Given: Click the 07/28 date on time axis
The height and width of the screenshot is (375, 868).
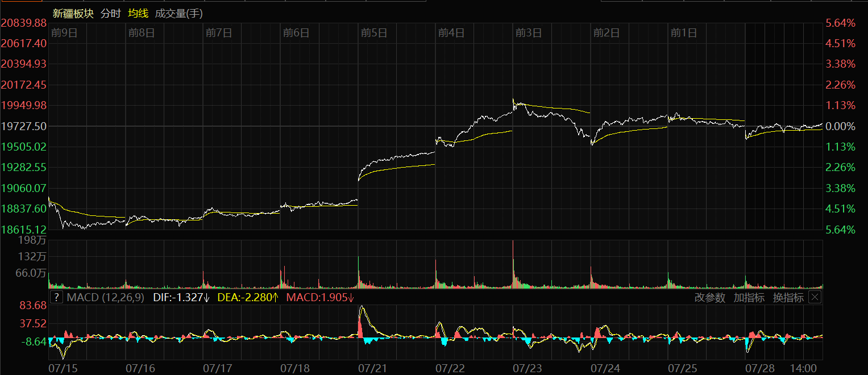Looking at the screenshot, I should (760, 368).
